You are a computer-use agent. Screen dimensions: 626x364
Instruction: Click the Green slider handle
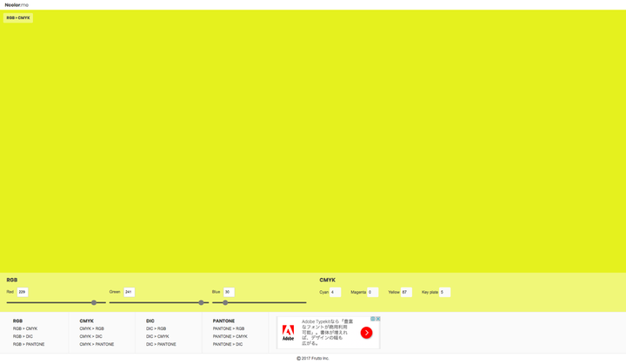coord(201,302)
